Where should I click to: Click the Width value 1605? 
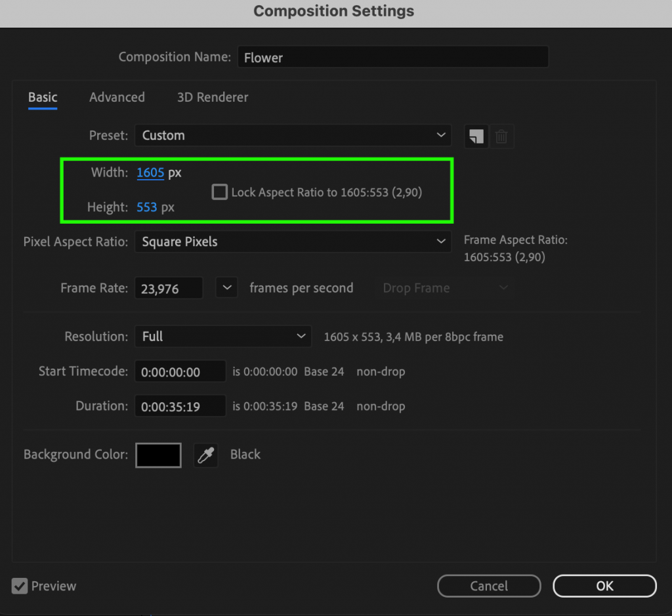(150, 173)
